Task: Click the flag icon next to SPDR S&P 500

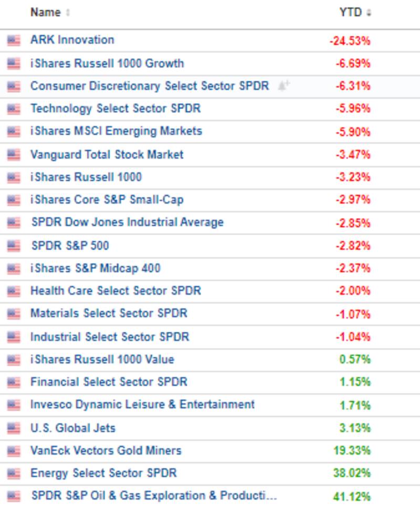Action: coord(14,246)
